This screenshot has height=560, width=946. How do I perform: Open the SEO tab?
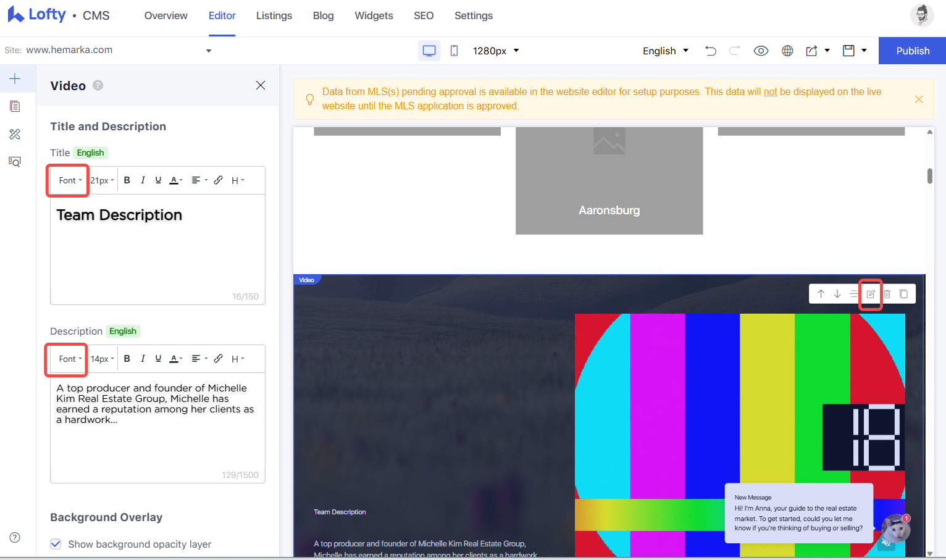(x=424, y=15)
